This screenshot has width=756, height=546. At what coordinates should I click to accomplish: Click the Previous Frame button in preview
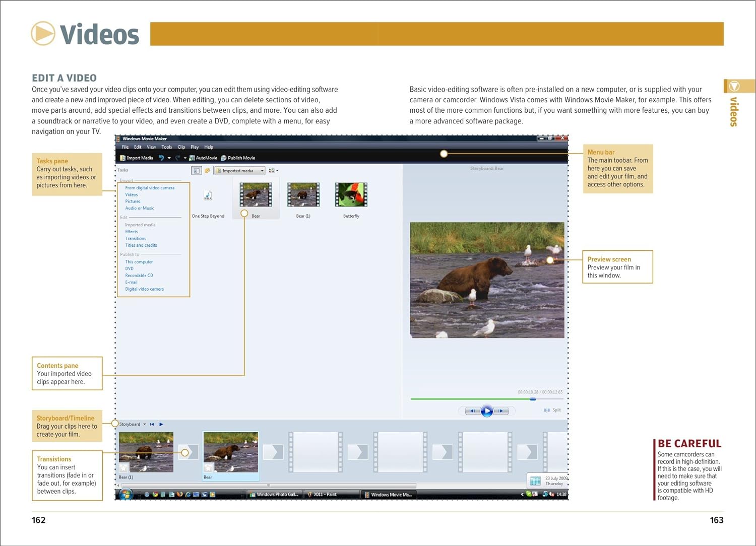click(472, 411)
